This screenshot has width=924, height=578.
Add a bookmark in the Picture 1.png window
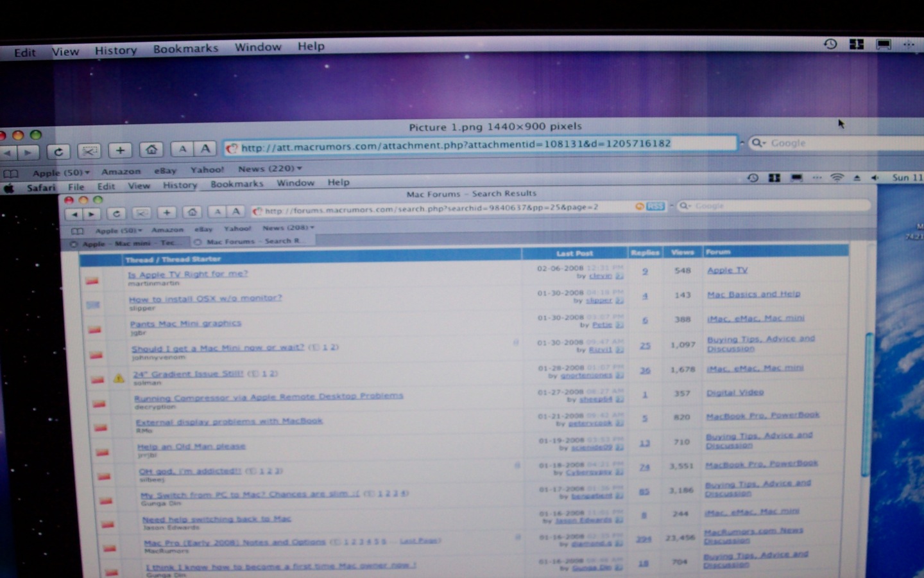(120, 150)
